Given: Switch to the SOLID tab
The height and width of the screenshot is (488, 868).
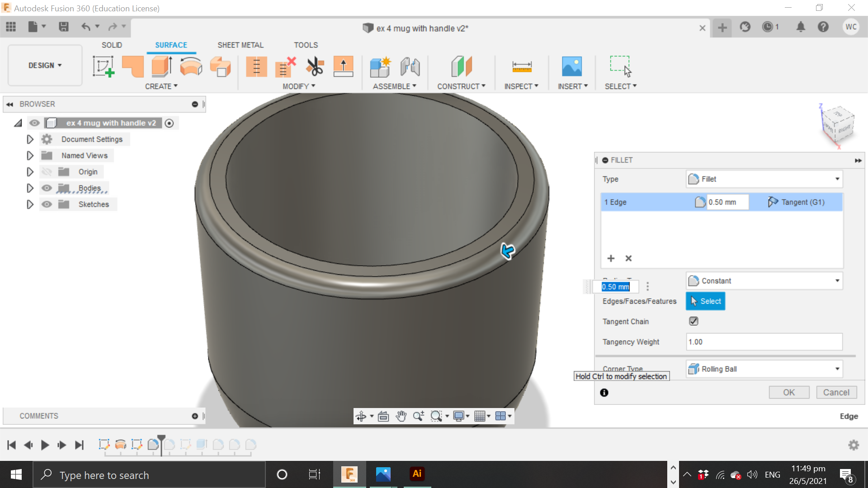Looking at the screenshot, I should tap(112, 45).
